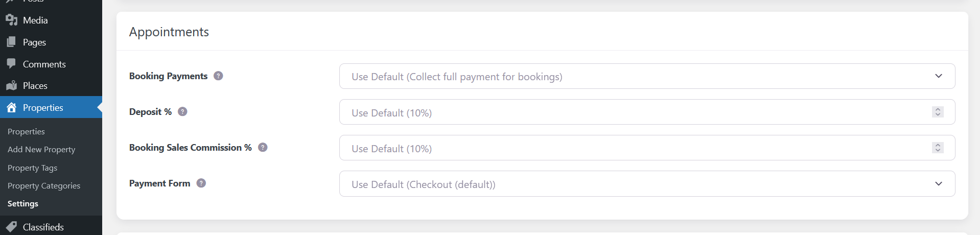
Task: Click the Deposit % help icon
Action: coord(182,111)
